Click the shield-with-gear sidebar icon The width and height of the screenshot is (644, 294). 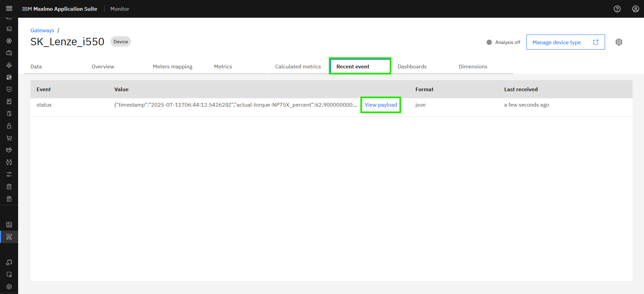[x=9, y=275]
